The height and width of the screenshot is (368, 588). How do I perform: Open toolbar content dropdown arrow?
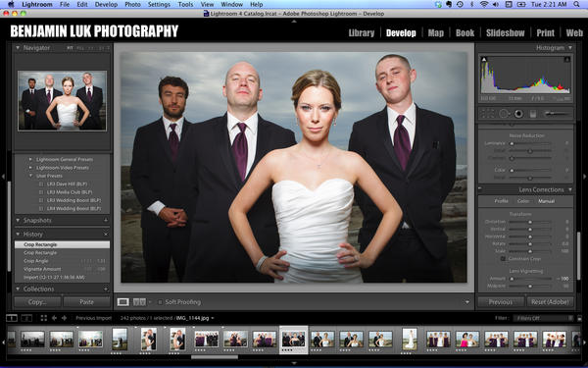coord(466,302)
